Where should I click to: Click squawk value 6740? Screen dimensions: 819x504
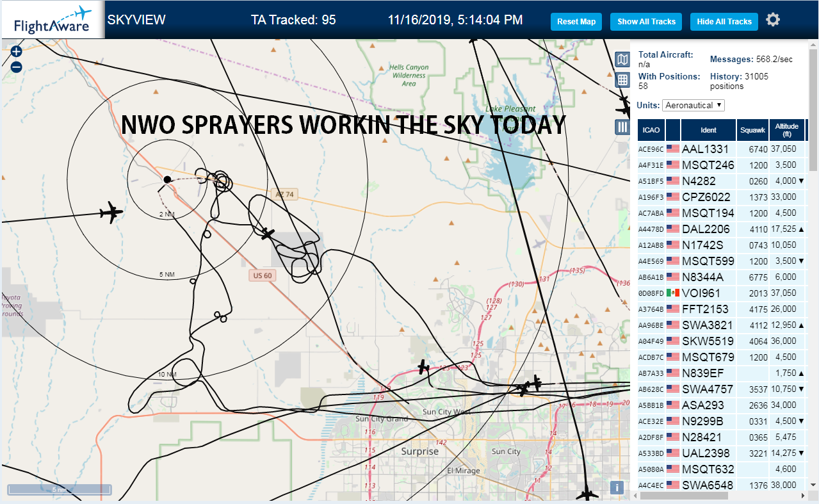tap(758, 149)
